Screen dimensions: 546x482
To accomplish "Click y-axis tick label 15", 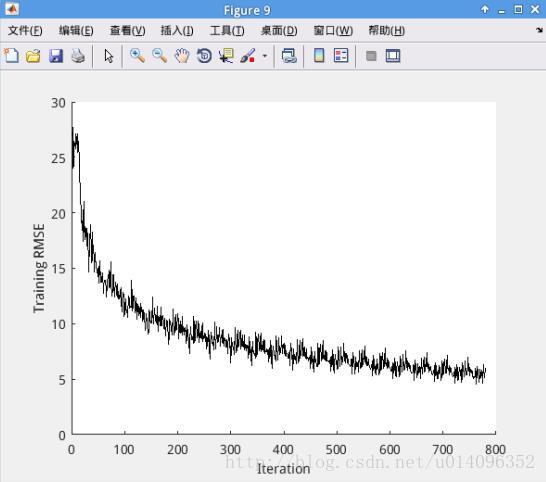I will click(x=58, y=269).
